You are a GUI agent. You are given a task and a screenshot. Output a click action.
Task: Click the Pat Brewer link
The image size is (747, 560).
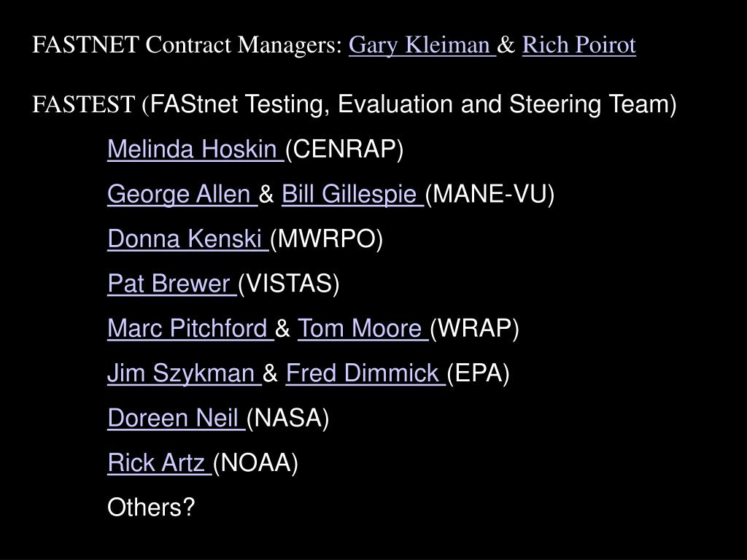click(x=172, y=284)
